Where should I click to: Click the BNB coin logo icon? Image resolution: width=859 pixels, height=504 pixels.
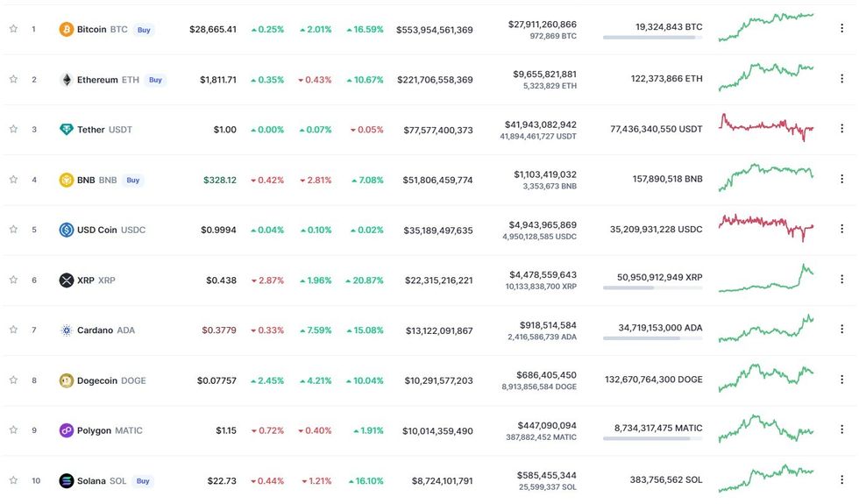tap(66, 180)
